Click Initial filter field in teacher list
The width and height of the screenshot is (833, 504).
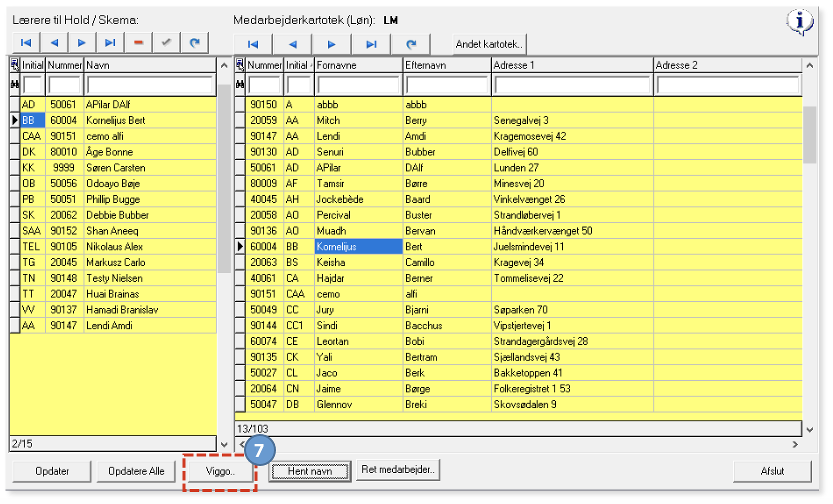32,85
